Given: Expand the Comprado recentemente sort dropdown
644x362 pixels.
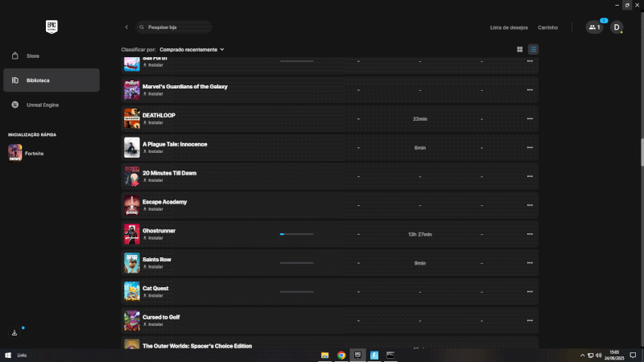Looking at the screenshot, I should pyautogui.click(x=192, y=50).
